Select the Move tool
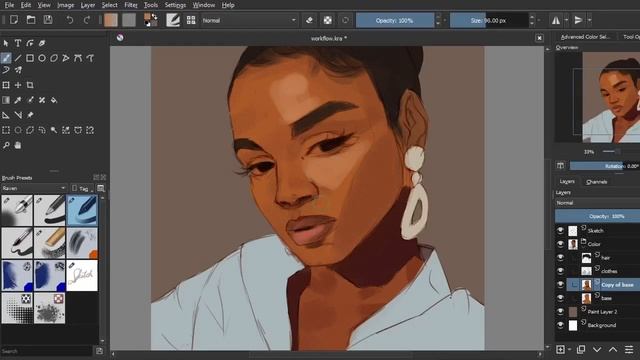The height and width of the screenshot is (360, 640). (x=18, y=85)
